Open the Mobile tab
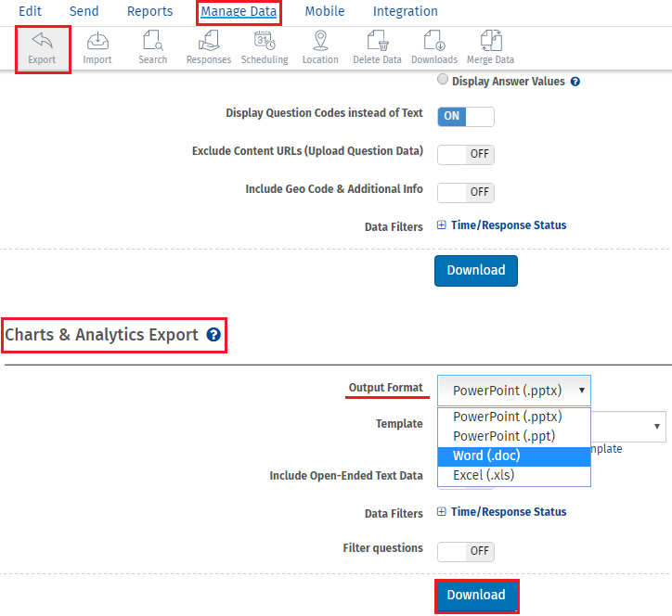 pos(325,11)
